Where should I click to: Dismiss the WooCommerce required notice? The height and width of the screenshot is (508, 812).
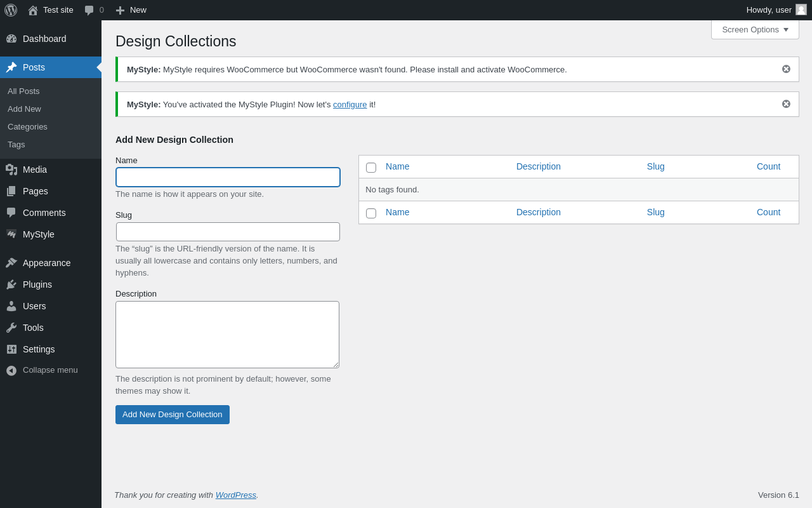click(x=786, y=69)
